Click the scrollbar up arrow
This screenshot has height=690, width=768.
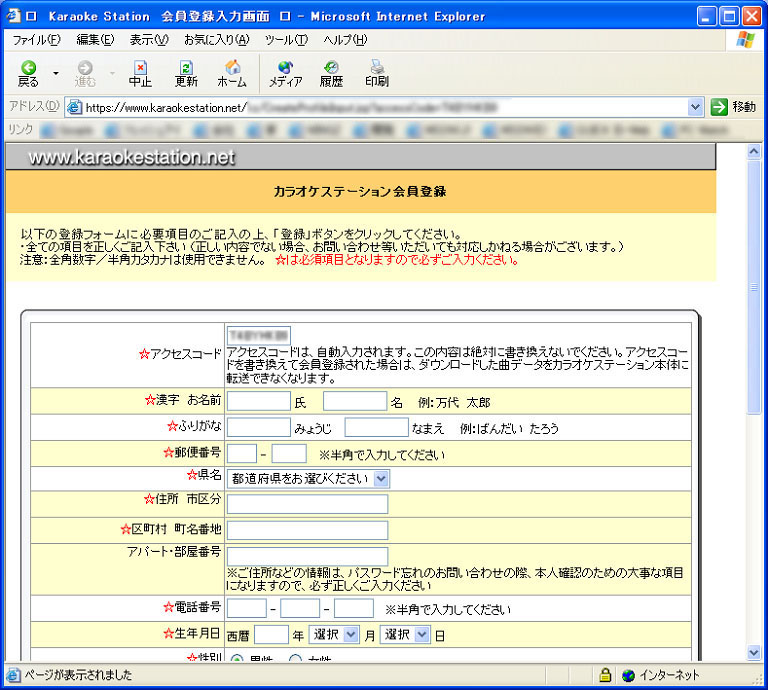point(754,151)
